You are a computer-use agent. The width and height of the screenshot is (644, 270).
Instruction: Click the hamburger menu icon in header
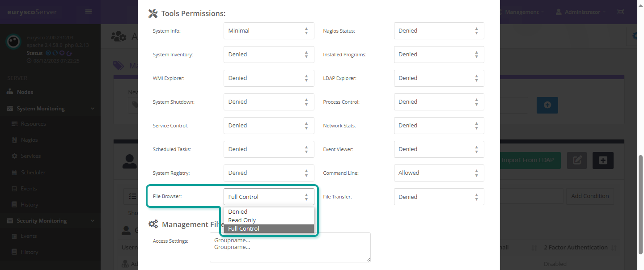[88, 12]
